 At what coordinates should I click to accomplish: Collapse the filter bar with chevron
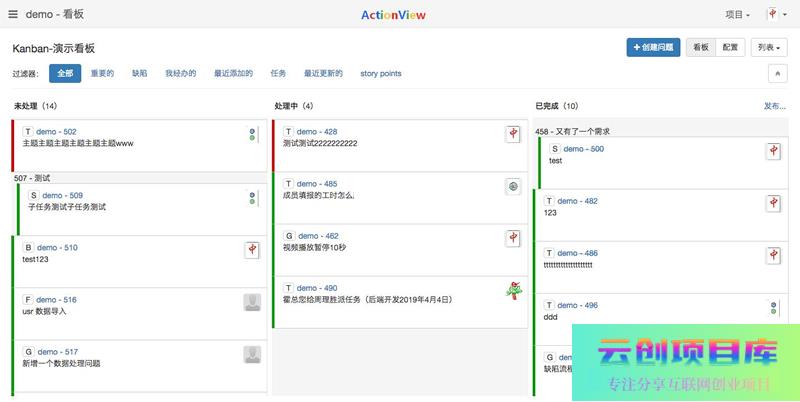777,74
